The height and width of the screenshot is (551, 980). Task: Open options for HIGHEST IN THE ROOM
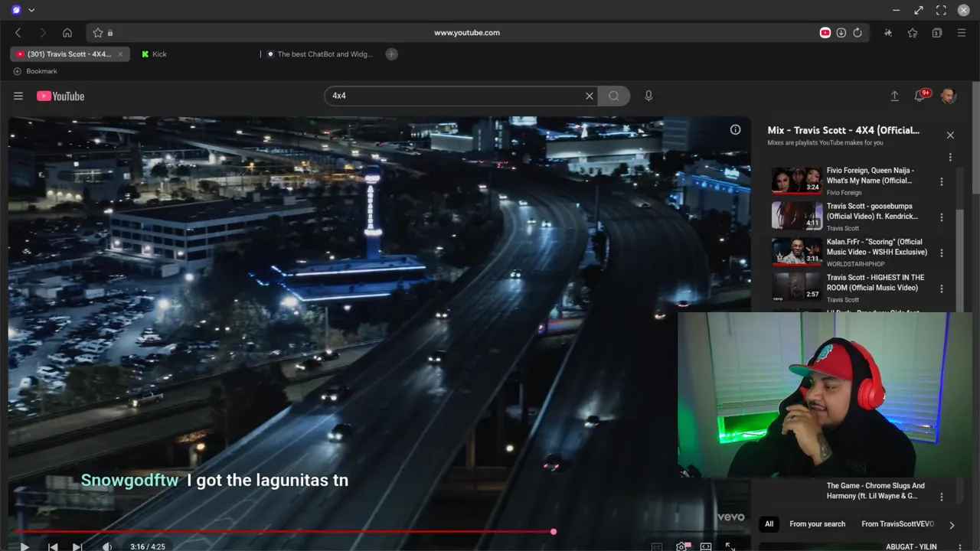942,289
